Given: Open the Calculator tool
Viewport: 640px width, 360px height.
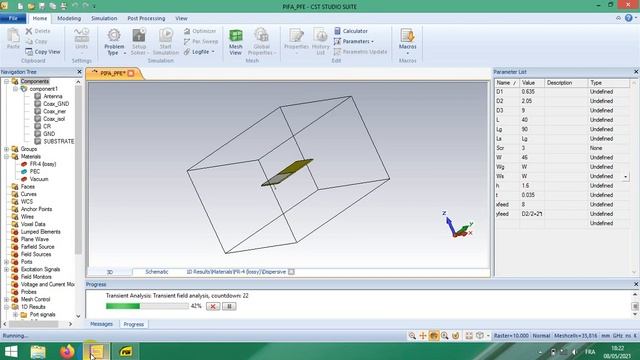Looking at the screenshot, I should point(351,31).
